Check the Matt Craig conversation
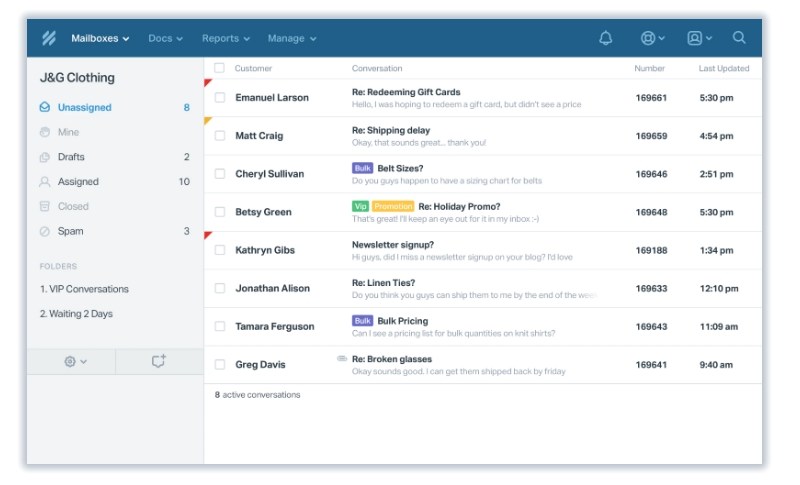Screen dimensions: 800x485 pos(220,136)
